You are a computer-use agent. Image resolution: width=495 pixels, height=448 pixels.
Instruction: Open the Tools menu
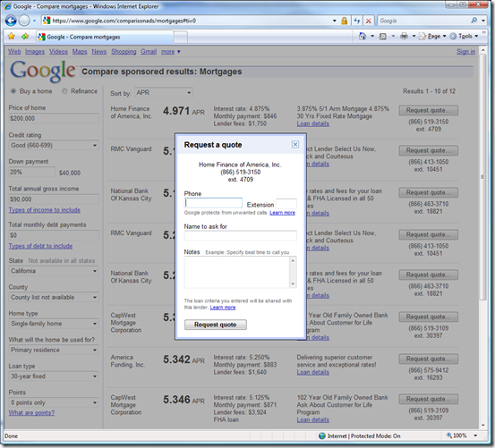(x=464, y=37)
